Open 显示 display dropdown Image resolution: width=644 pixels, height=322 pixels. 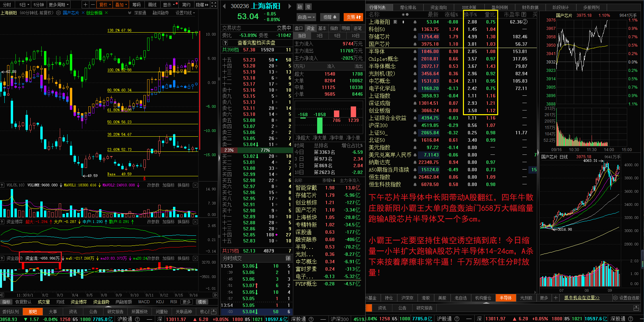[169, 5]
